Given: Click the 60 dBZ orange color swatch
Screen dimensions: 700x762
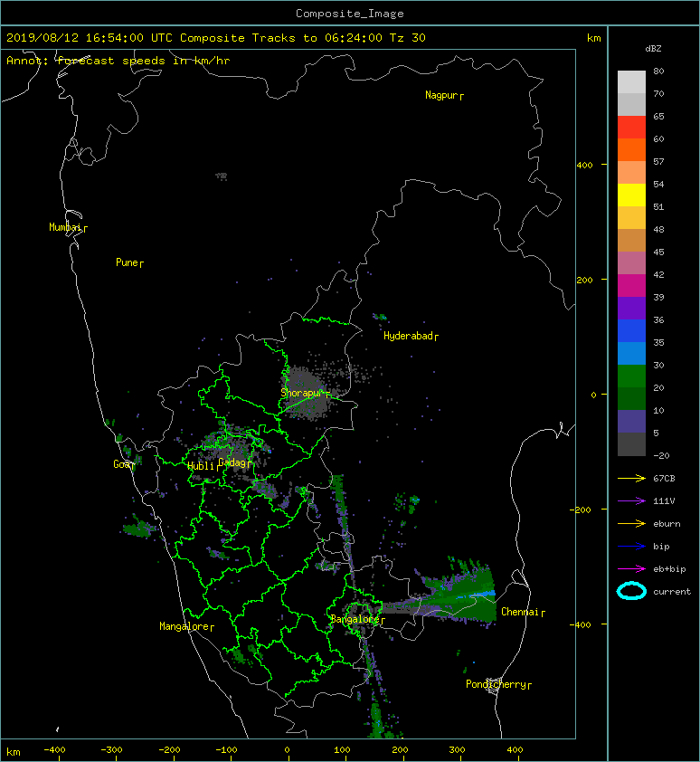Looking at the screenshot, I should pyautogui.click(x=631, y=149).
